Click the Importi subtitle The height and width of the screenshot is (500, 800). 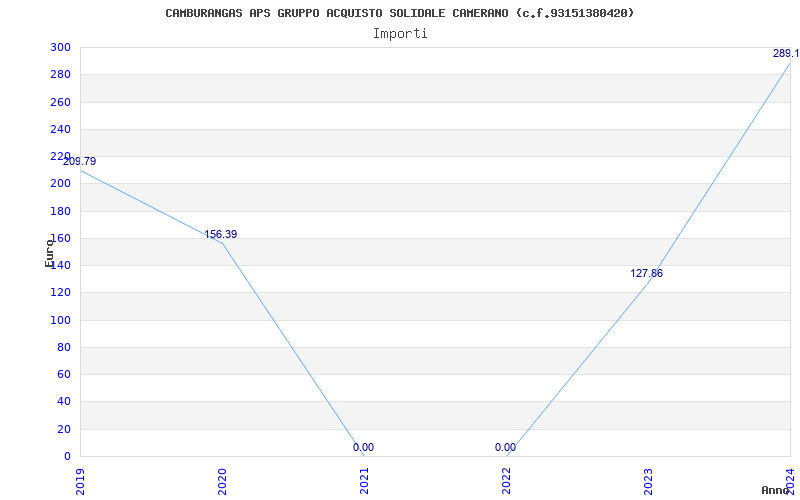point(400,34)
